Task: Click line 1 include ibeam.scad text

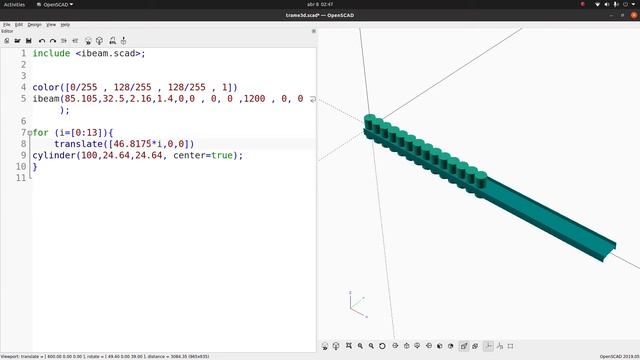Action: click(x=89, y=53)
